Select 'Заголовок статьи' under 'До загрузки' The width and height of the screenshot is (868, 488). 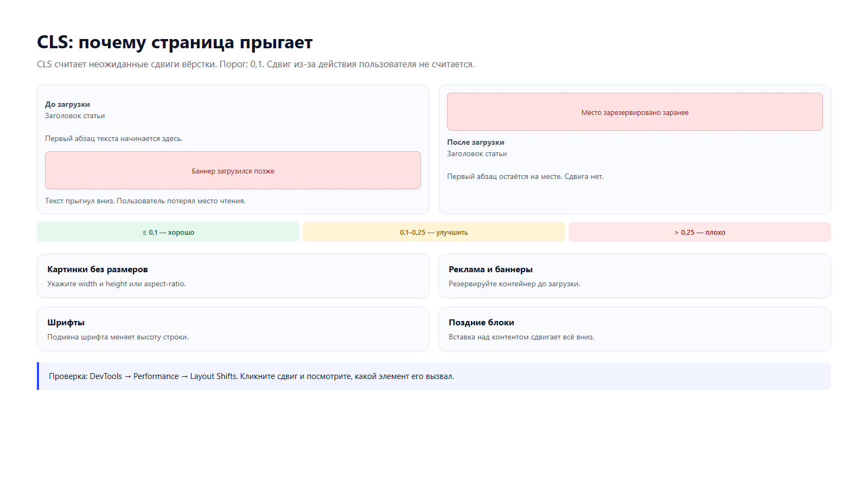pyautogui.click(x=75, y=115)
